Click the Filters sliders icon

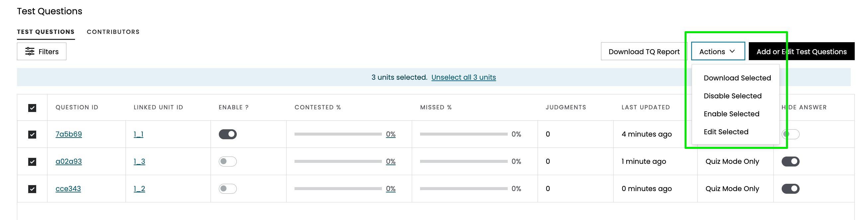pos(30,51)
